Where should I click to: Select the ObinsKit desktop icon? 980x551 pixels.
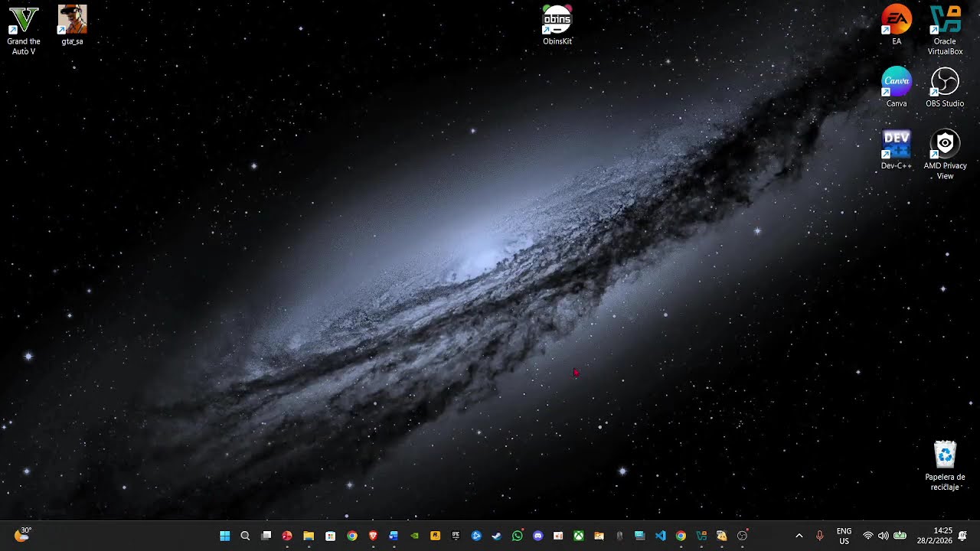click(x=557, y=25)
